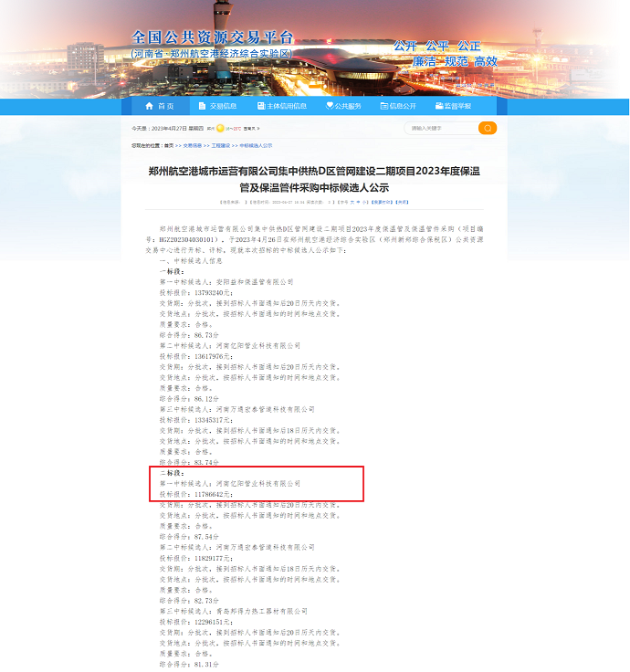Click the home icon beside 首页

point(148,106)
